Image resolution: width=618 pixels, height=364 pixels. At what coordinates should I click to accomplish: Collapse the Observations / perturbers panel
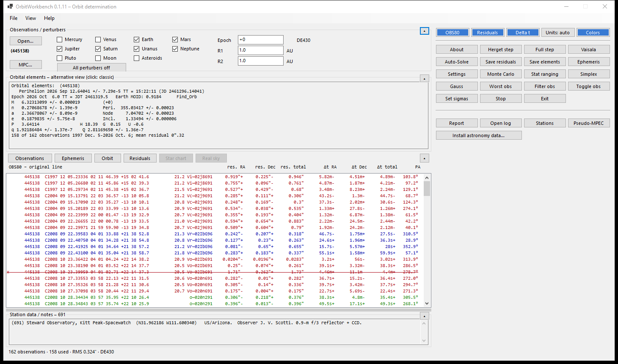tap(425, 31)
